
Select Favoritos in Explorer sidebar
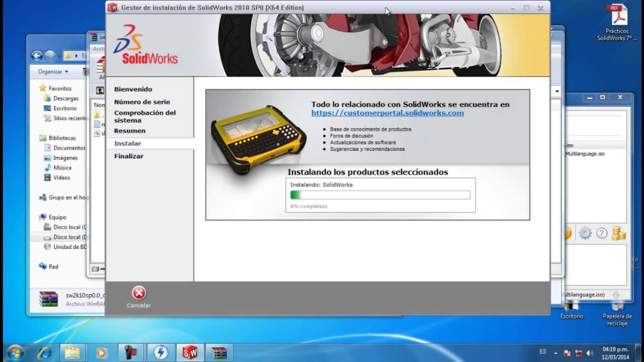[60, 88]
